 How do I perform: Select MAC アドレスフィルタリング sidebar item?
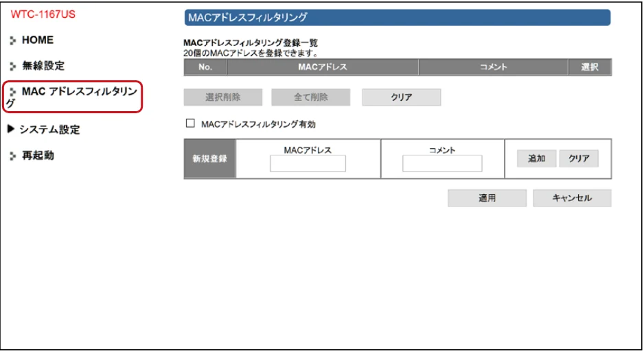[x=72, y=97]
